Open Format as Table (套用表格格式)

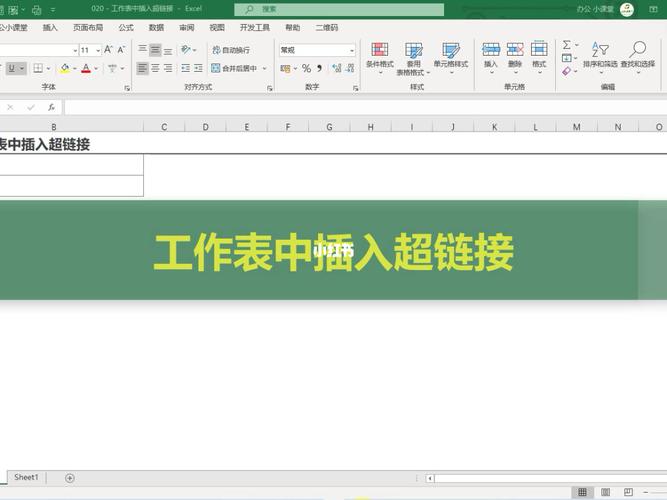coord(413,59)
